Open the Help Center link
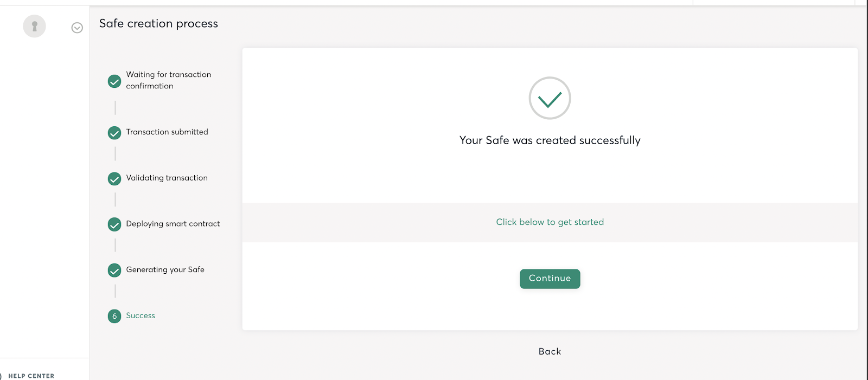The width and height of the screenshot is (868, 380). point(31,376)
